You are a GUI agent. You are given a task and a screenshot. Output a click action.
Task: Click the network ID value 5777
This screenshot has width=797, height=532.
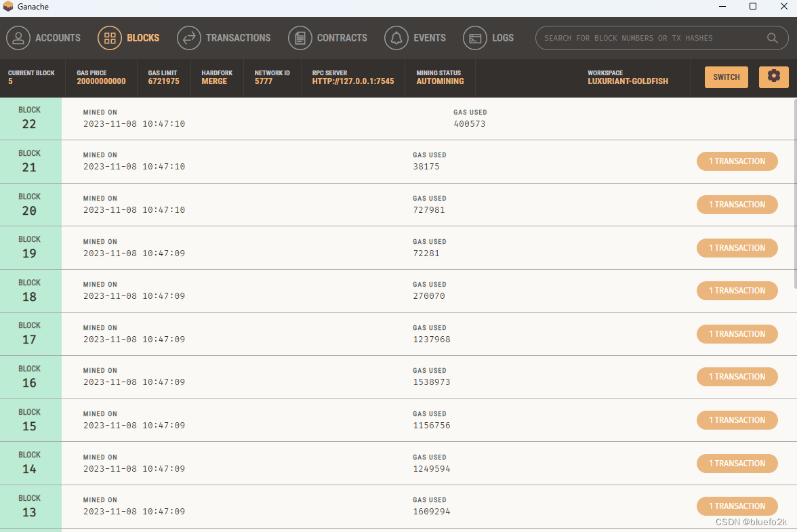263,81
